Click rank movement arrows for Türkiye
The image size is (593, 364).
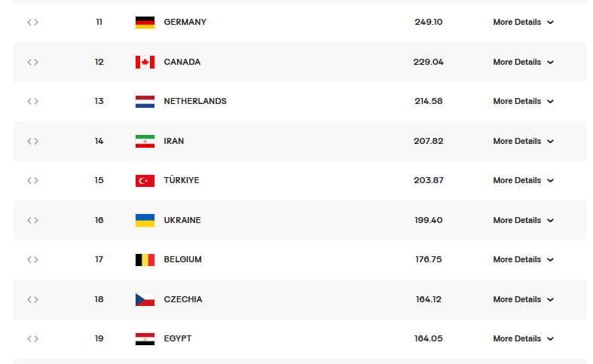pyautogui.click(x=32, y=181)
